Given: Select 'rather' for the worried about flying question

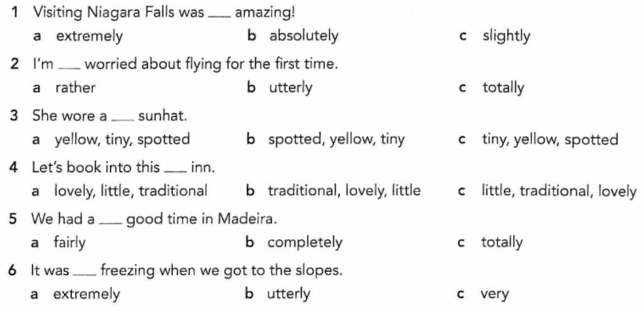Looking at the screenshot, I should point(75,88).
